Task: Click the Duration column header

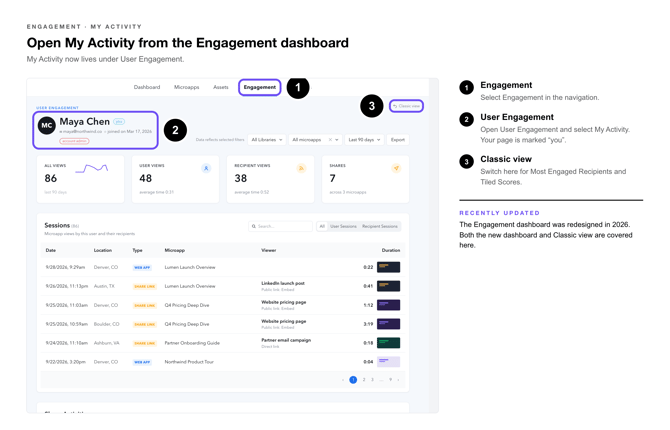Action: point(391,250)
